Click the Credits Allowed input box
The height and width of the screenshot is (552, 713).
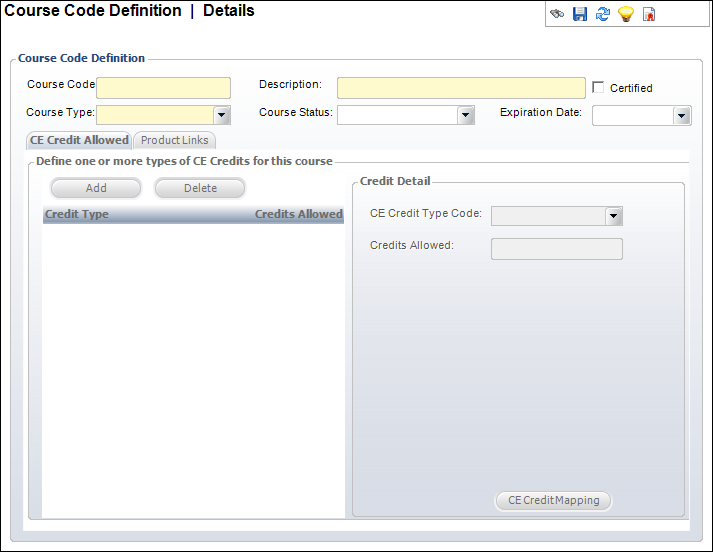click(556, 248)
